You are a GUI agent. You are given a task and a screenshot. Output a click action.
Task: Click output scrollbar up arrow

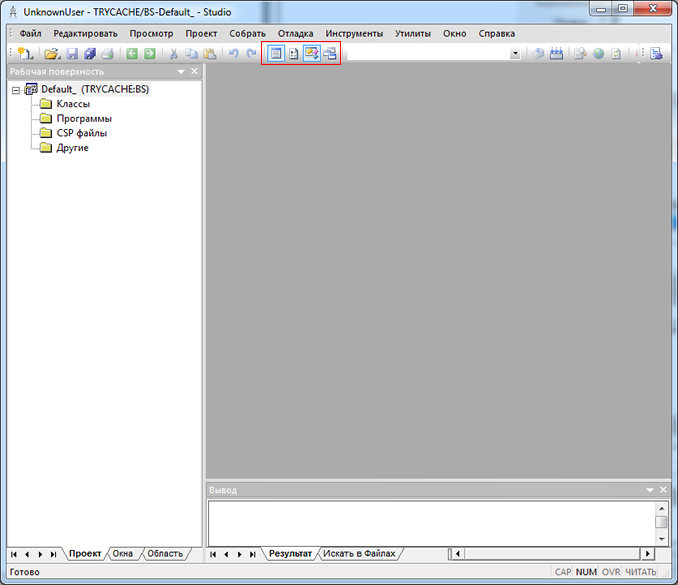pos(662,508)
